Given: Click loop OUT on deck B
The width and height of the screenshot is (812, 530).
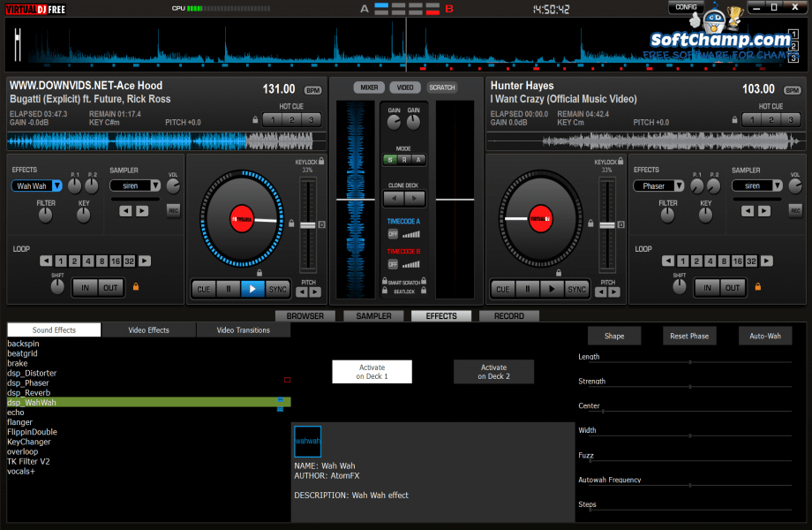Looking at the screenshot, I should (x=733, y=288).
